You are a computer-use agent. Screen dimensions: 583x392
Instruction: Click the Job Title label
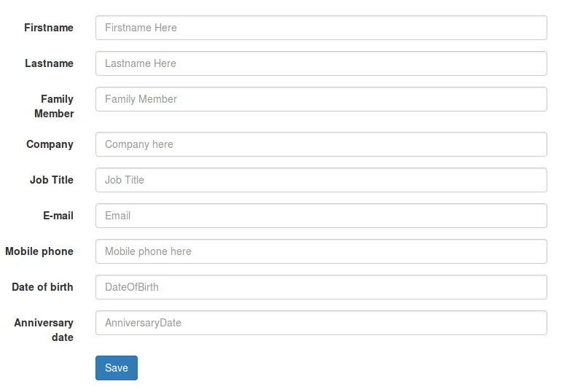52,180
